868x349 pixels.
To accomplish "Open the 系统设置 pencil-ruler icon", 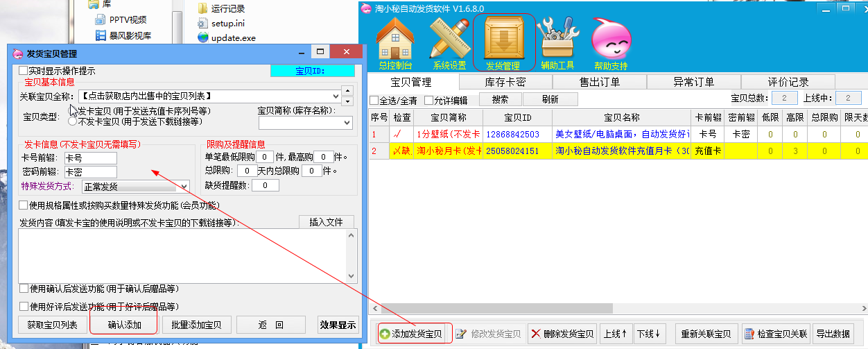I will (449, 44).
